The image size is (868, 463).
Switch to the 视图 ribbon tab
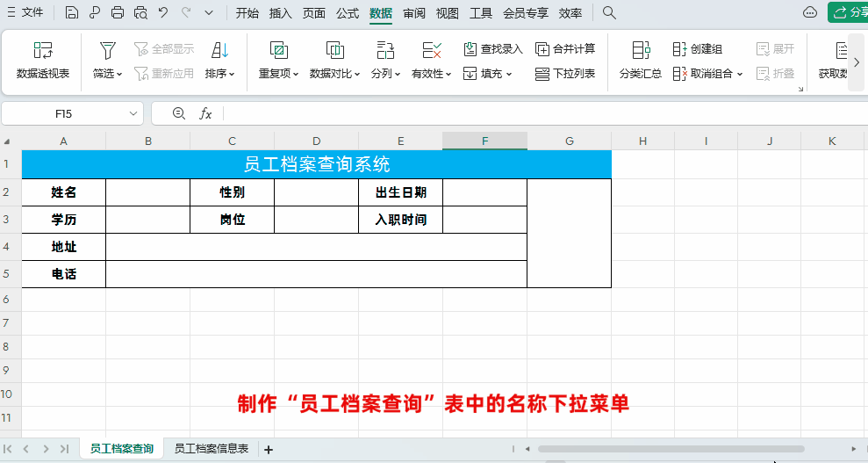pos(448,12)
